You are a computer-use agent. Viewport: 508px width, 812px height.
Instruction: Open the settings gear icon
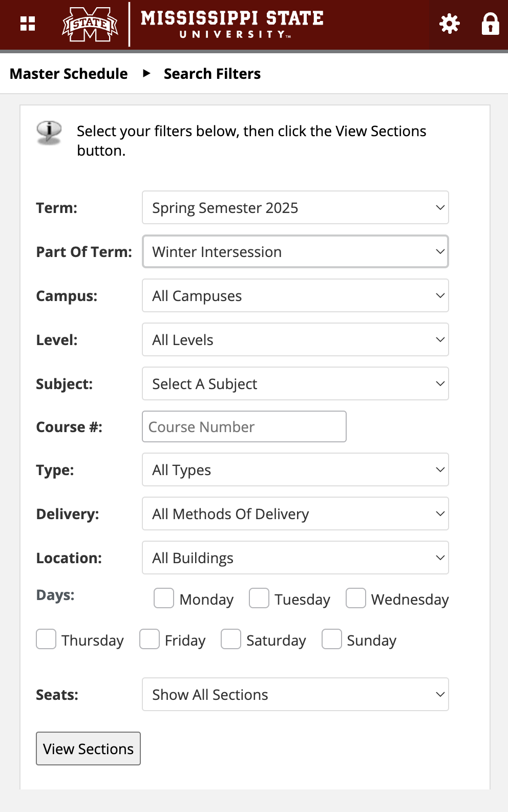[450, 24]
